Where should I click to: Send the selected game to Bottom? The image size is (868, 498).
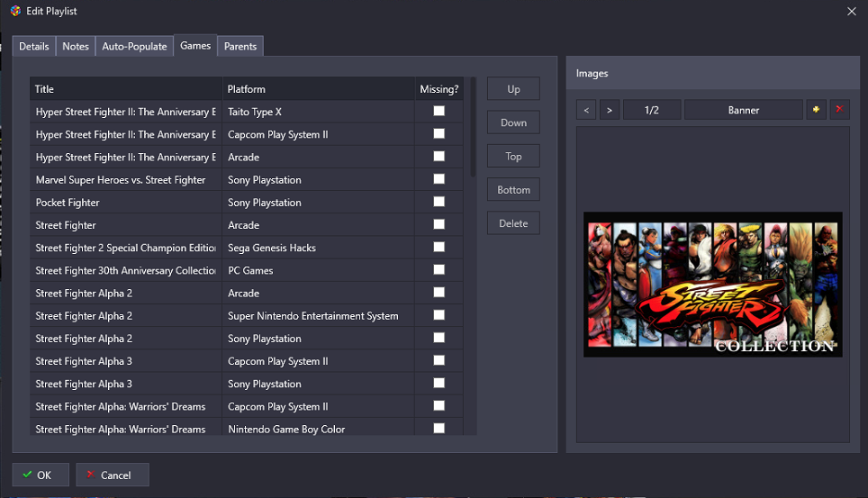tap(513, 189)
